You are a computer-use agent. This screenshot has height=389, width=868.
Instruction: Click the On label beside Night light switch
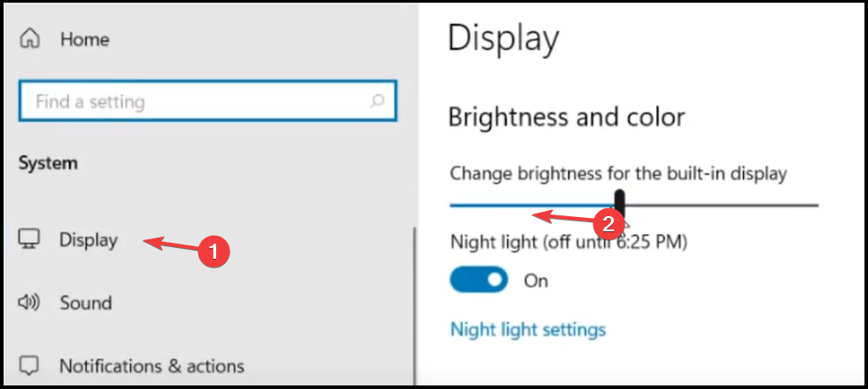pos(536,280)
